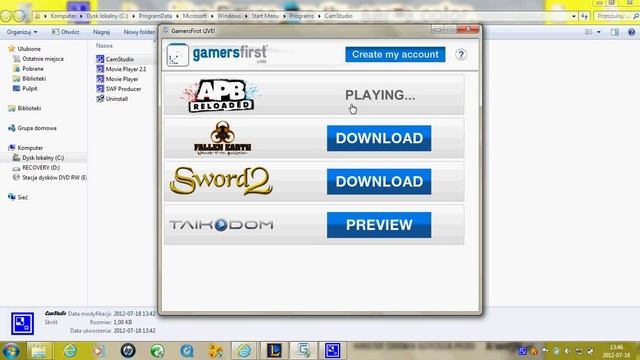
Task: Select Uninstall shortcut in file list
Action: [x=112, y=99]
